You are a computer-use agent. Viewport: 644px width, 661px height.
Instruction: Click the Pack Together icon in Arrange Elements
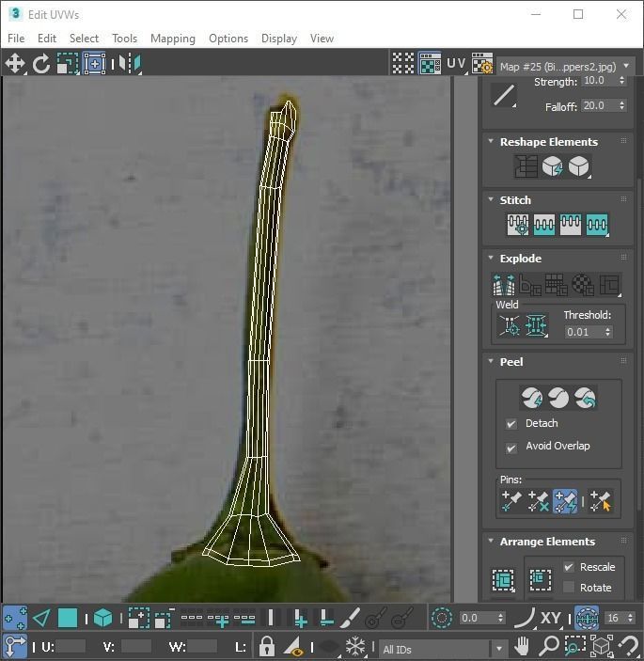[541, 580]
